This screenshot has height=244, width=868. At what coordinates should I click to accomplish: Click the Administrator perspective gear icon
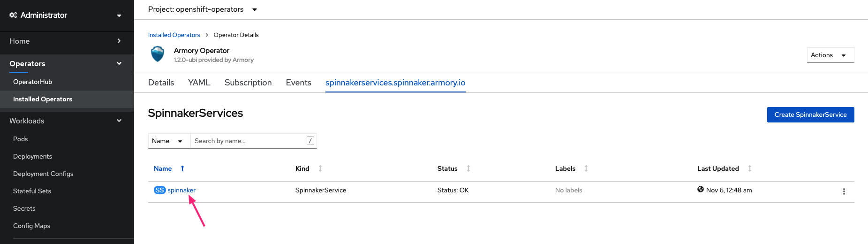(x=13, y=15)
